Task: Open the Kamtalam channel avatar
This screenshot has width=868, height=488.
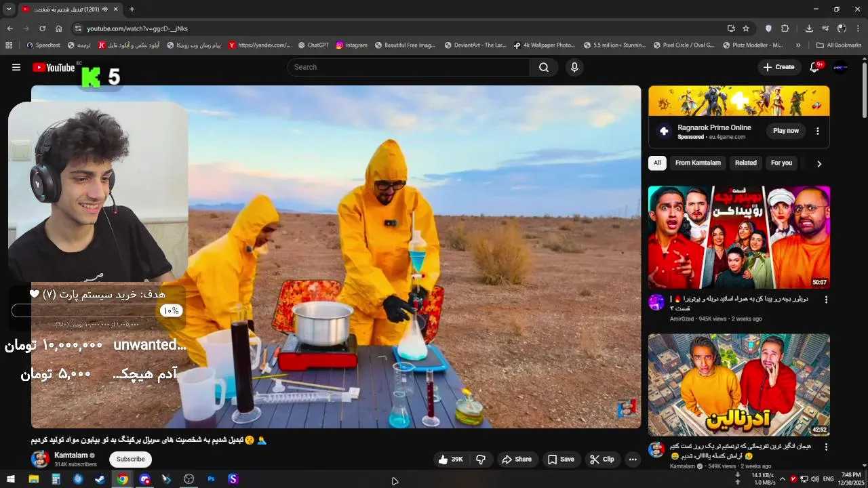Action: (x=40, y=459)
